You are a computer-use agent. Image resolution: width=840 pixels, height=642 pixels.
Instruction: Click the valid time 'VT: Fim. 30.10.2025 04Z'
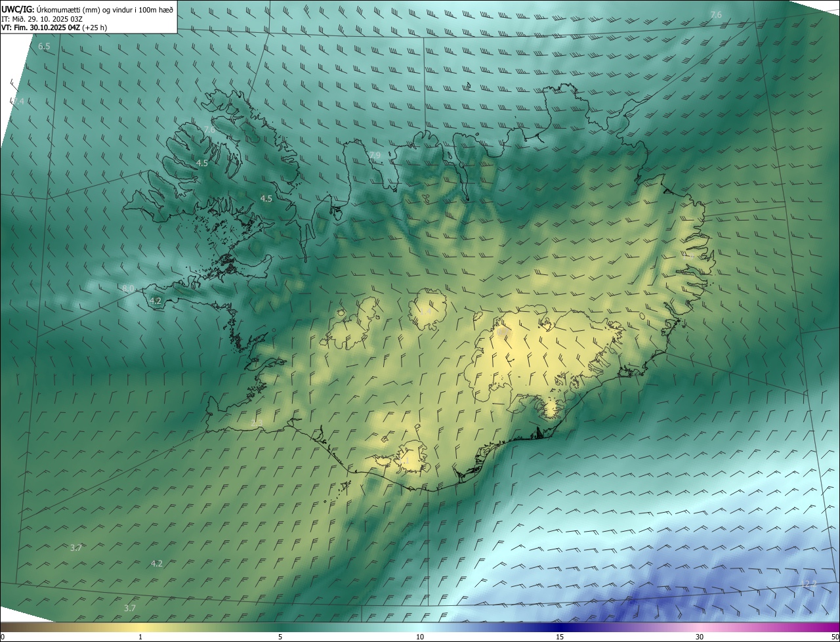coord(41,28)
